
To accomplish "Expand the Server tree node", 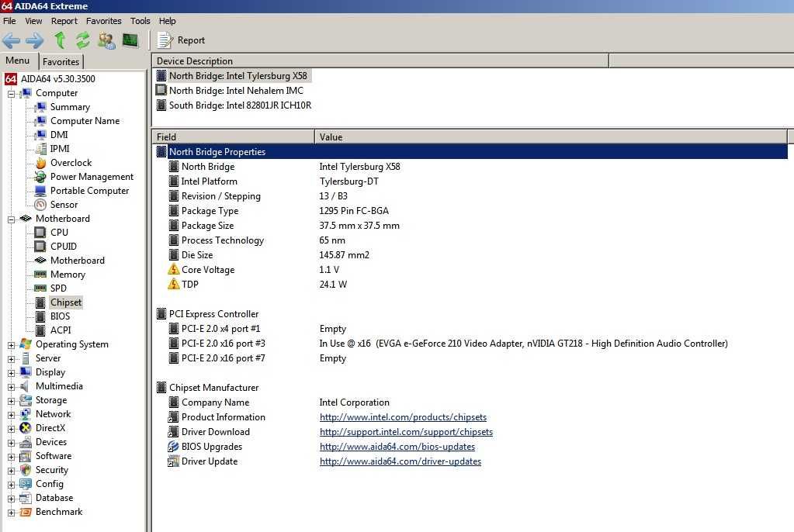I will tap(11, 359).
